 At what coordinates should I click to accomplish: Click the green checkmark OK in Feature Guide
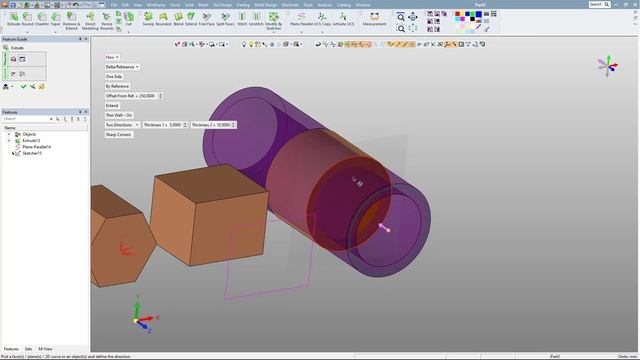(x=23, y=87)
